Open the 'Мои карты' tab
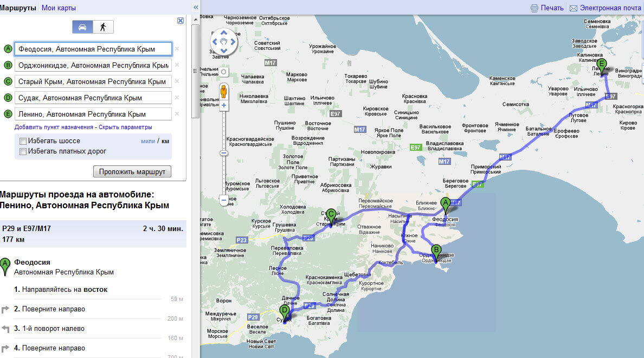 (59, 8)
